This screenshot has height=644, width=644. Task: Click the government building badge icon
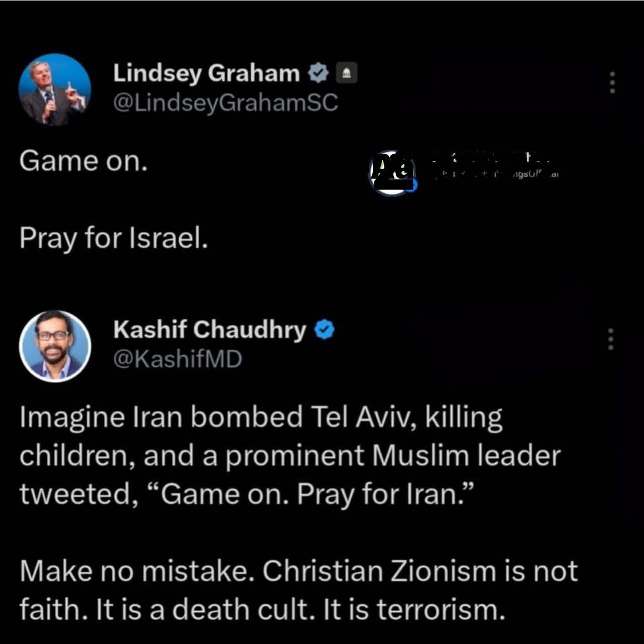(x=347, y=74)
